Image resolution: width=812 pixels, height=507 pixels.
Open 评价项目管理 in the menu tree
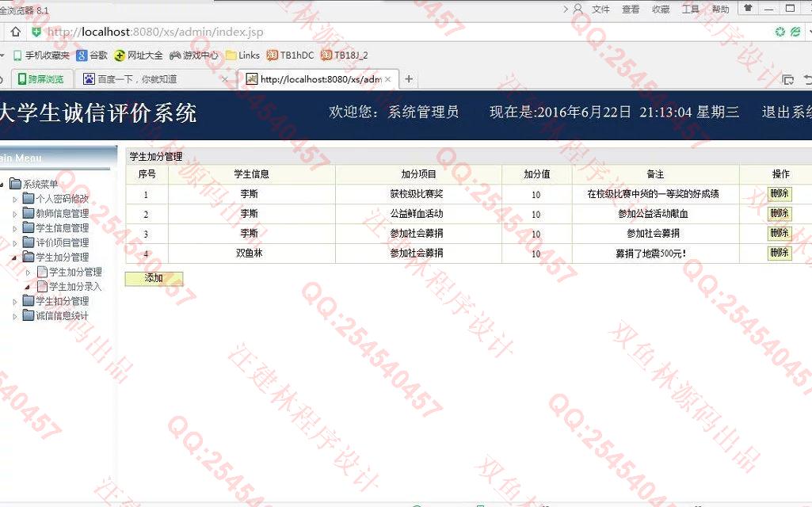pos(62,242)
